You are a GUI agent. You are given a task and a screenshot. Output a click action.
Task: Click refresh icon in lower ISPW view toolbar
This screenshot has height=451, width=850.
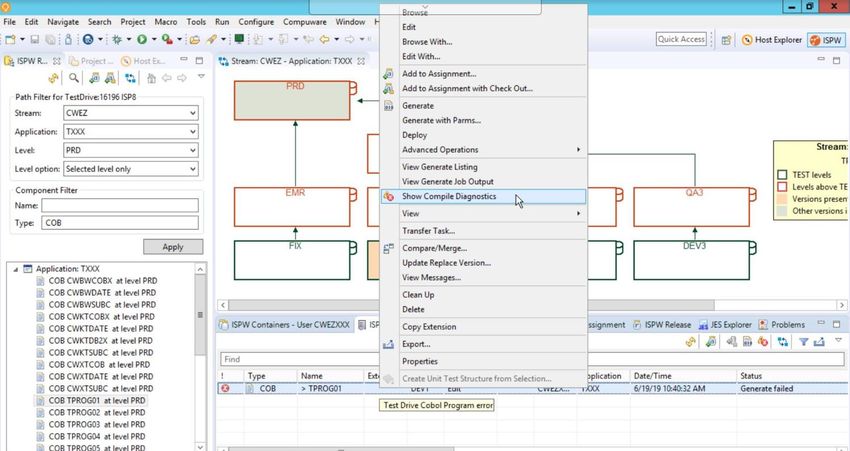click(x=690, y=342)
